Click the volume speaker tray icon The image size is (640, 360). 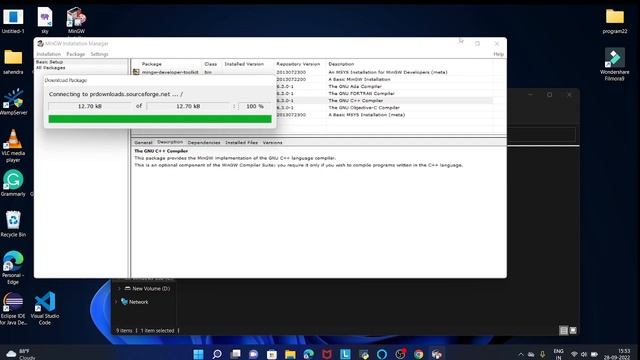584,354
